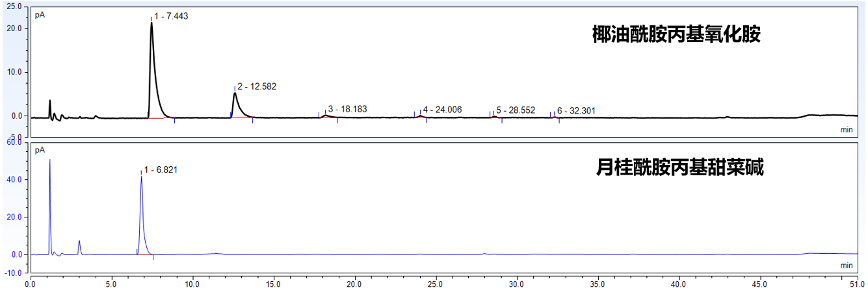Click the min unit label in lower chromatogram
This screenshot has height=296, width=868.
(x=846, y=265)
